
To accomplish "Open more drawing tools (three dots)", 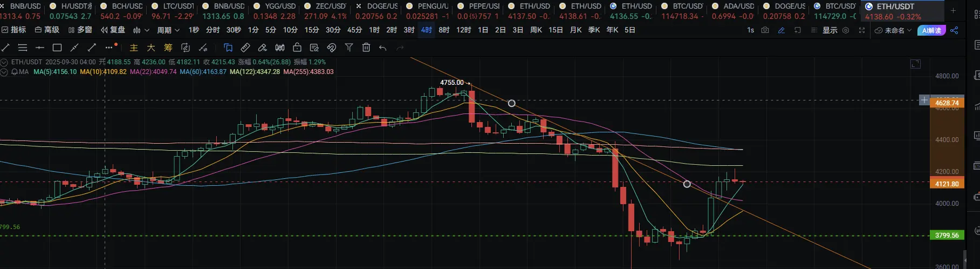I will [110, 47].
